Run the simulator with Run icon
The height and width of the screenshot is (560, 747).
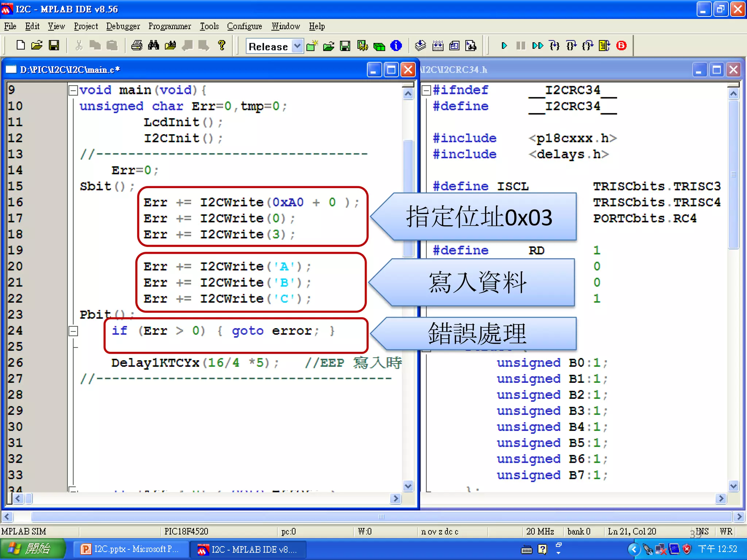coord(504,46)
